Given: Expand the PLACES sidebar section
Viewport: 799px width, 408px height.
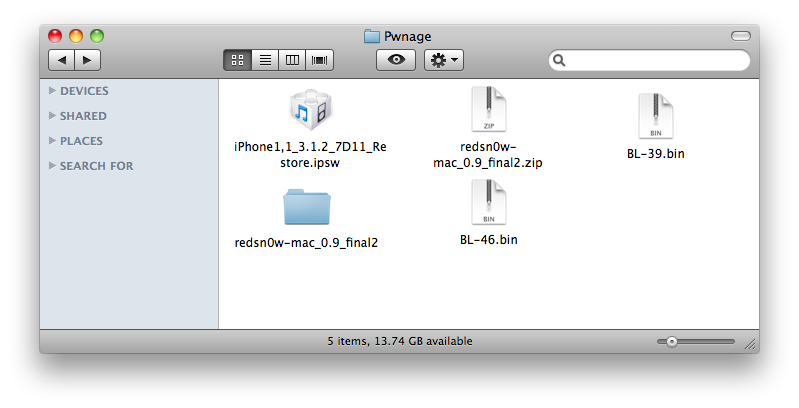Looking at the screenshot, I should coord(52,141).
